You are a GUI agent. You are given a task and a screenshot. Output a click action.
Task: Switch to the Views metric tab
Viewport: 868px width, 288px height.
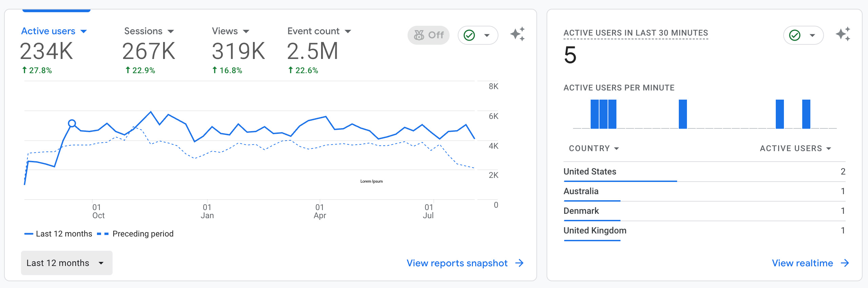(x=225, y=31)
